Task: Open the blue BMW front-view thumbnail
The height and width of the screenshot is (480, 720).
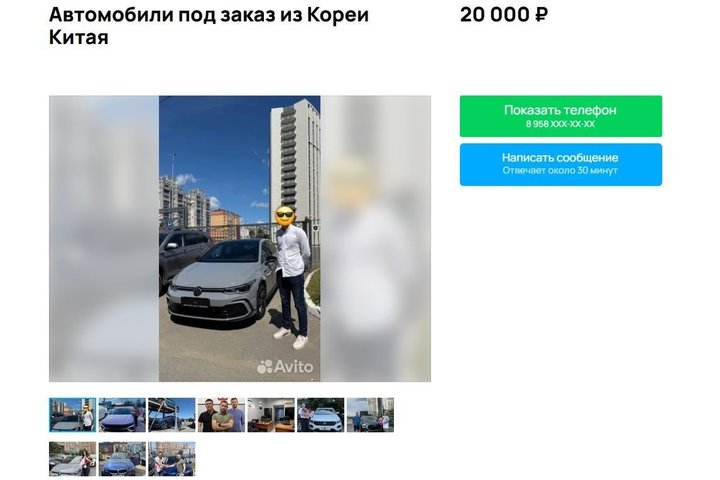Action: (x=122, y=459)
